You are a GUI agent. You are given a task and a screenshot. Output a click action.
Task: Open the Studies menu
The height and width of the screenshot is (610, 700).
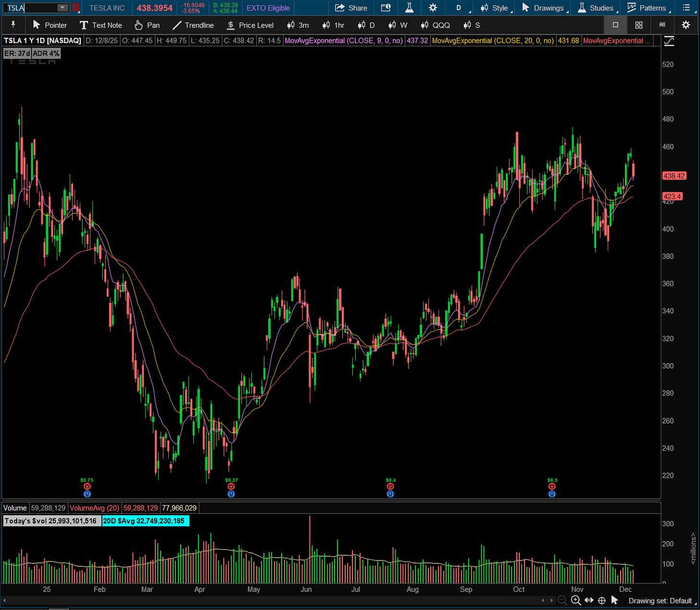click(x=596, y=8)
